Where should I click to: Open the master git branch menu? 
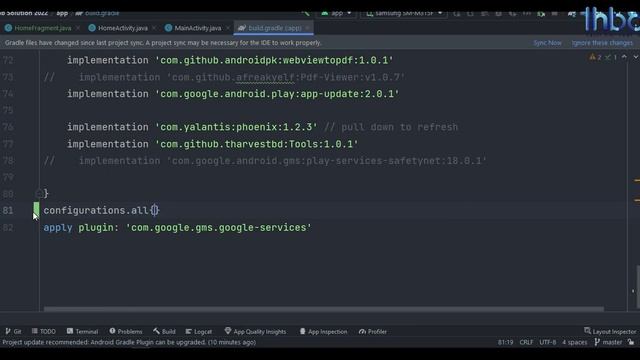608,342
